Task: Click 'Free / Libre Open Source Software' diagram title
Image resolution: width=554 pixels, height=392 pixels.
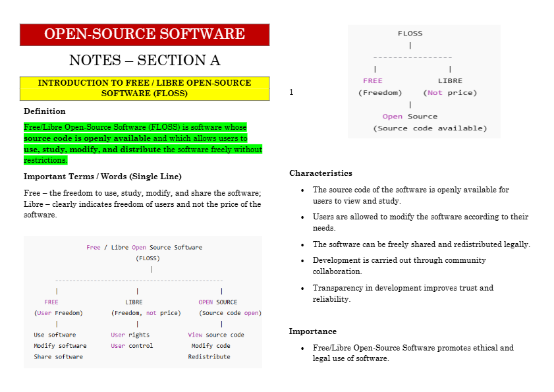Action: [144, 248]
